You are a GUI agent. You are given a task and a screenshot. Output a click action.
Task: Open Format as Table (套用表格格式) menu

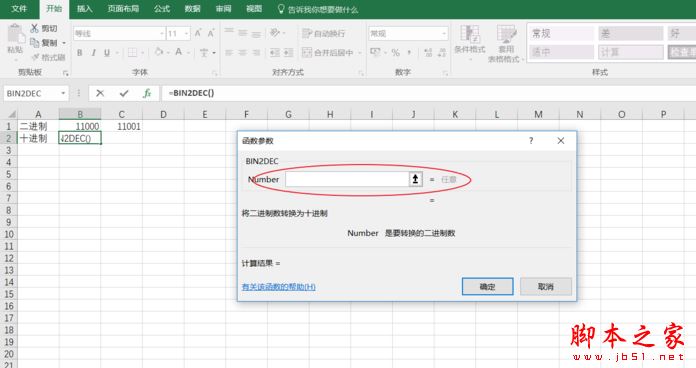coord(506,43)
